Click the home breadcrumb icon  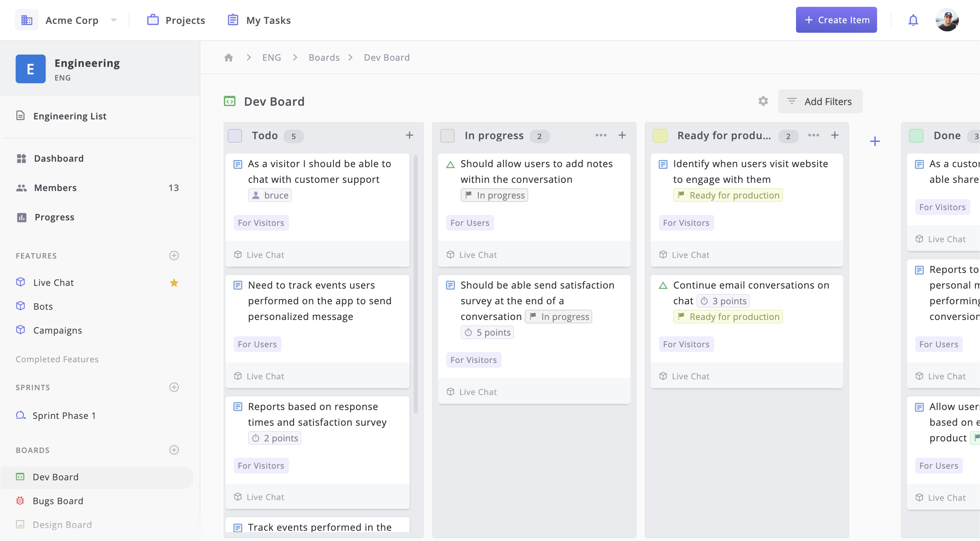click(228, 58)
